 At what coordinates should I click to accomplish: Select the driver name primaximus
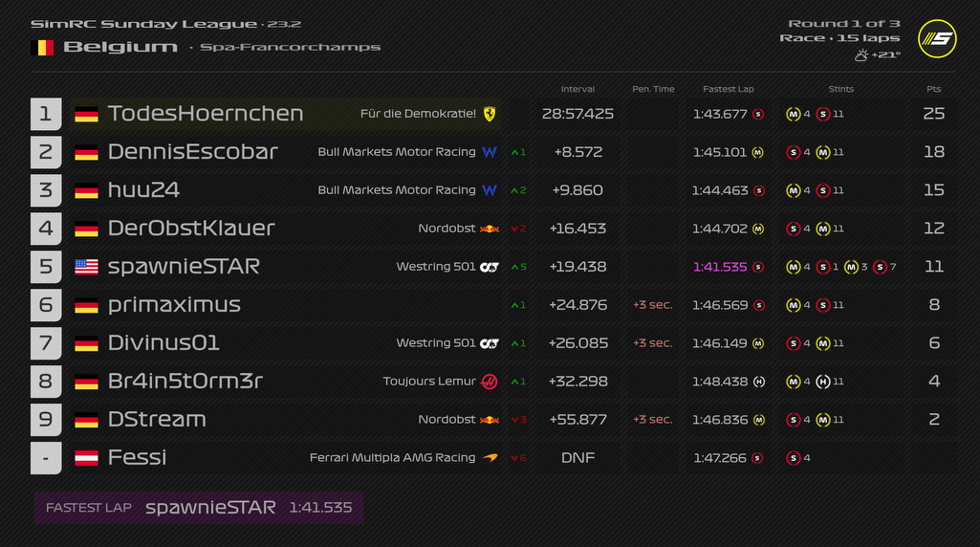coord(174,305)
